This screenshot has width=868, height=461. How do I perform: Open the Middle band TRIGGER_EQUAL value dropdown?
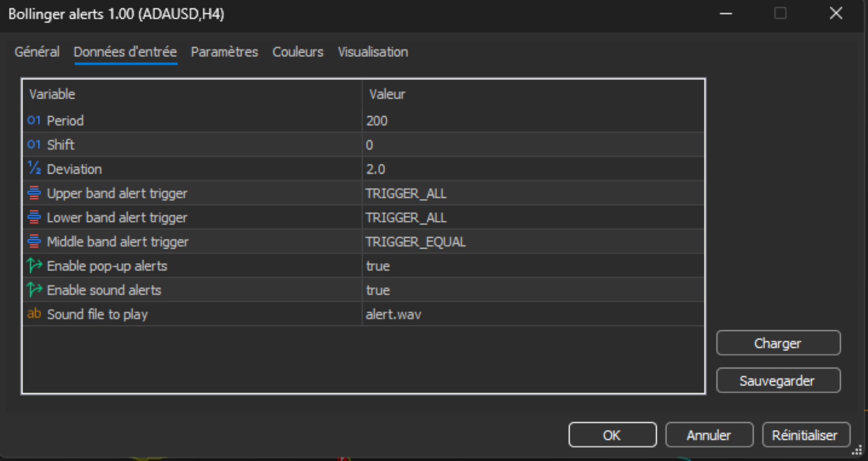533,242
